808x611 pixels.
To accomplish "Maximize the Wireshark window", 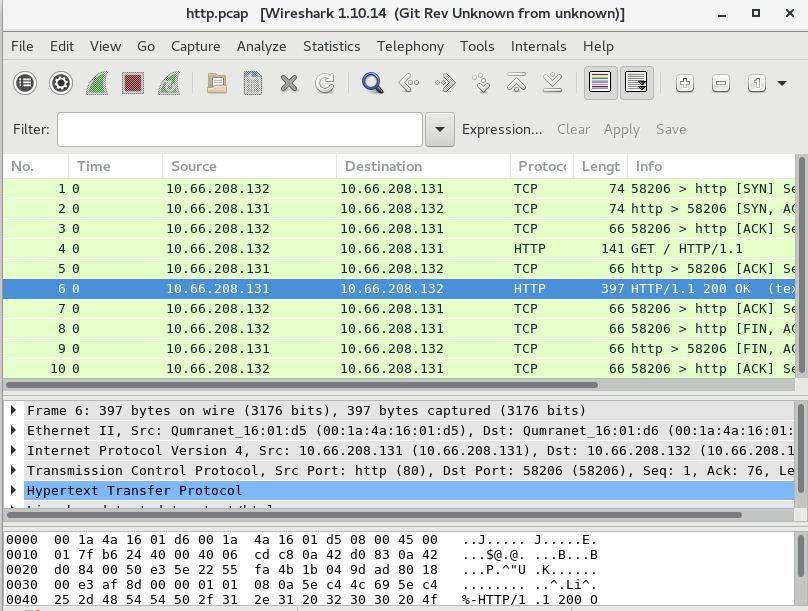I will click(x=755, y=14).
